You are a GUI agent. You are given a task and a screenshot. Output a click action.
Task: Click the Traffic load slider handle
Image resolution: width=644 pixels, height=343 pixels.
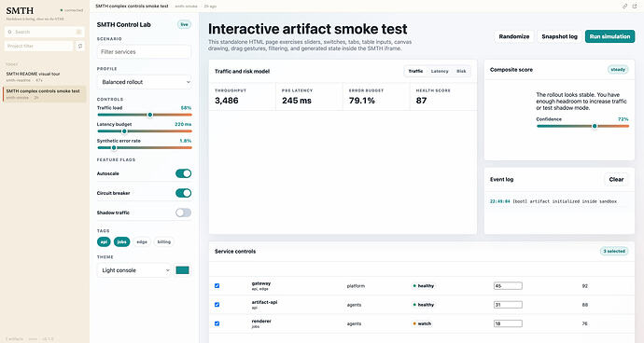pos(150,115)
